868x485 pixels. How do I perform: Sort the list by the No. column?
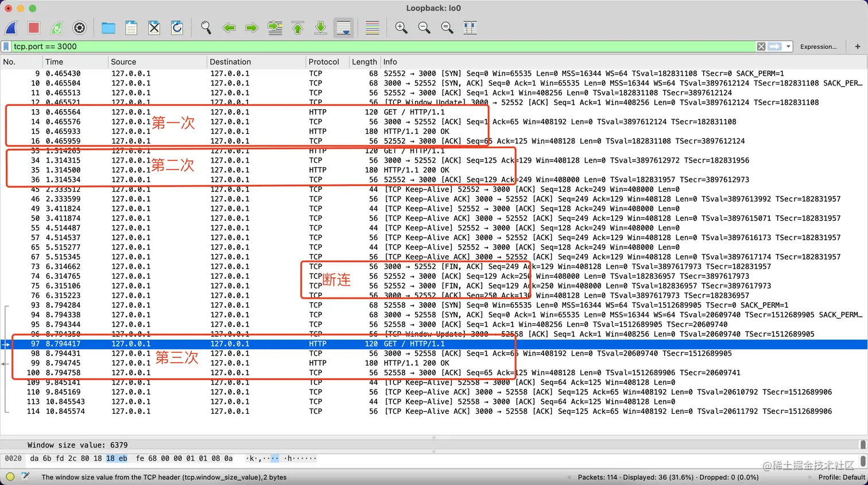[21, 61]
